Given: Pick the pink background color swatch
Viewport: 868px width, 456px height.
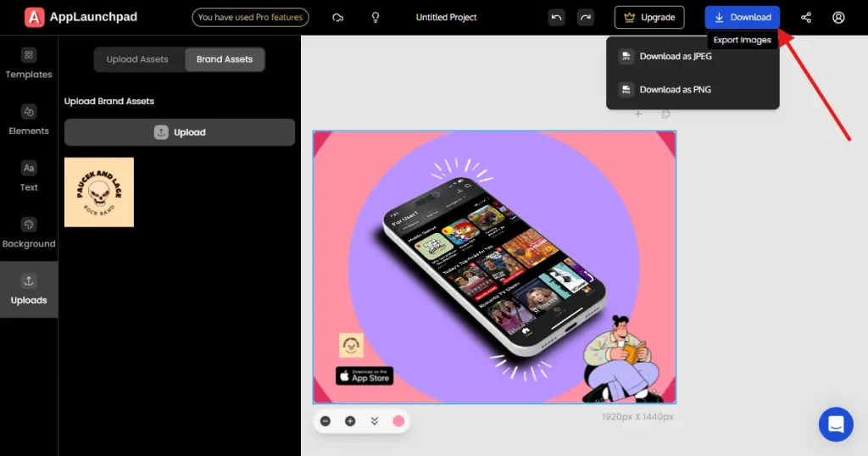Looking at the screenshot, I should [x=398, y=421].
